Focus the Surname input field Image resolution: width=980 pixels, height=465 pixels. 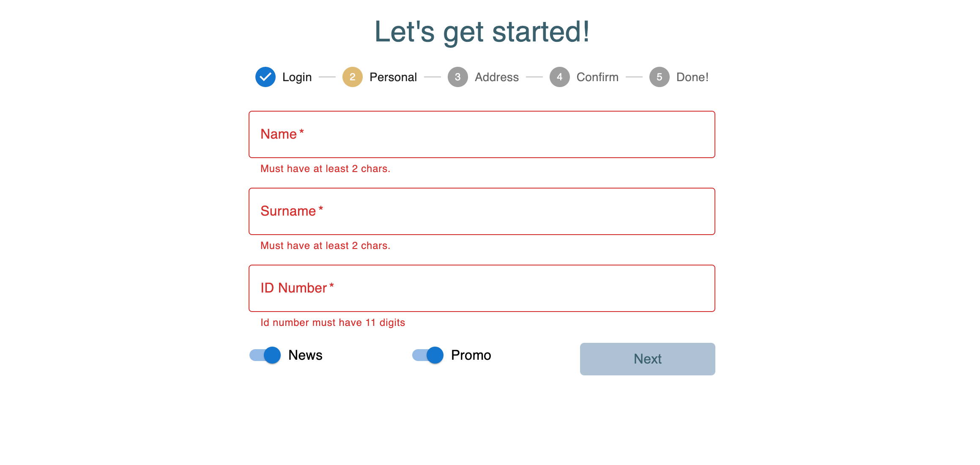click(x=482, y=211)
